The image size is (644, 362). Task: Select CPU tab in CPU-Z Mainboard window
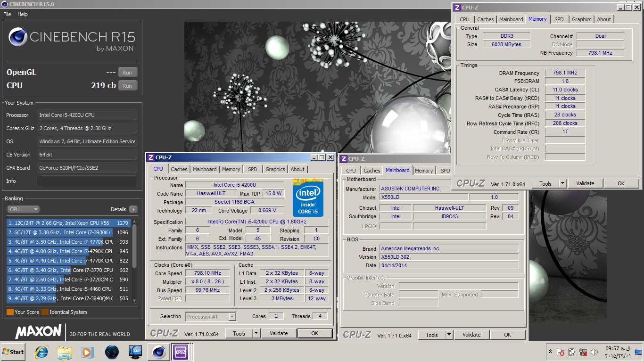pyautogui.click(x=351, y=171)
